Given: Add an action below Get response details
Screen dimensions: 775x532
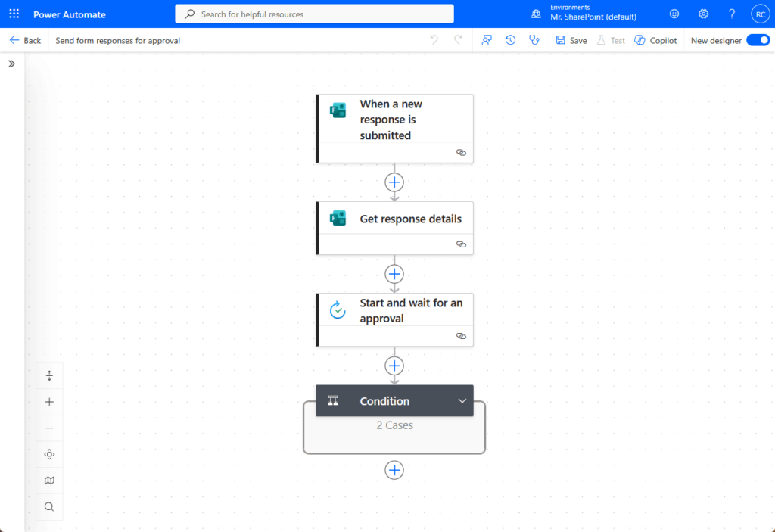Looking at the screenshot, I should tap(394, 274).
